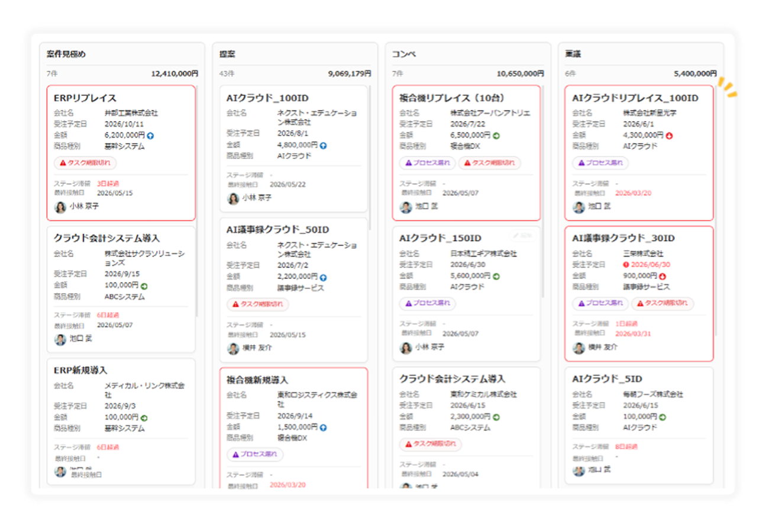
Task: Click the タスク期限切れ tag on the 東和ケミカル株式会社 card
Action: coord(431,444)
